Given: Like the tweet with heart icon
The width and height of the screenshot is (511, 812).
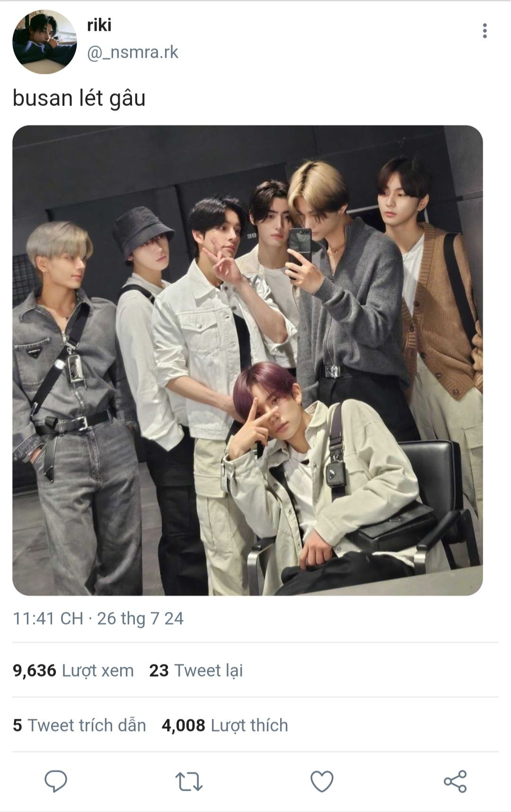Looking at the screenshot, I should point(322,781).
